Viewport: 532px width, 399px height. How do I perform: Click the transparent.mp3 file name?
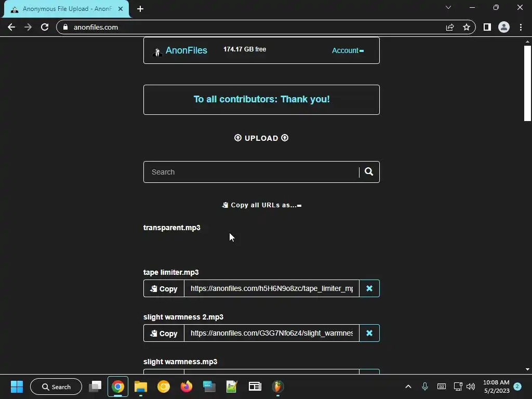(171, 228)
